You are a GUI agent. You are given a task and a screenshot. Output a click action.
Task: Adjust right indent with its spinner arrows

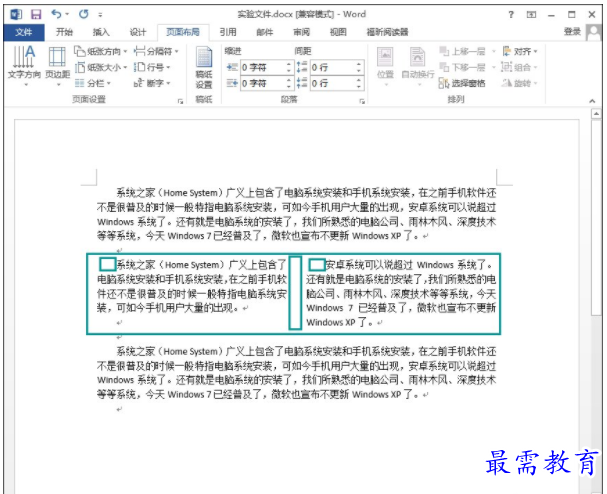tap(288, 83)
